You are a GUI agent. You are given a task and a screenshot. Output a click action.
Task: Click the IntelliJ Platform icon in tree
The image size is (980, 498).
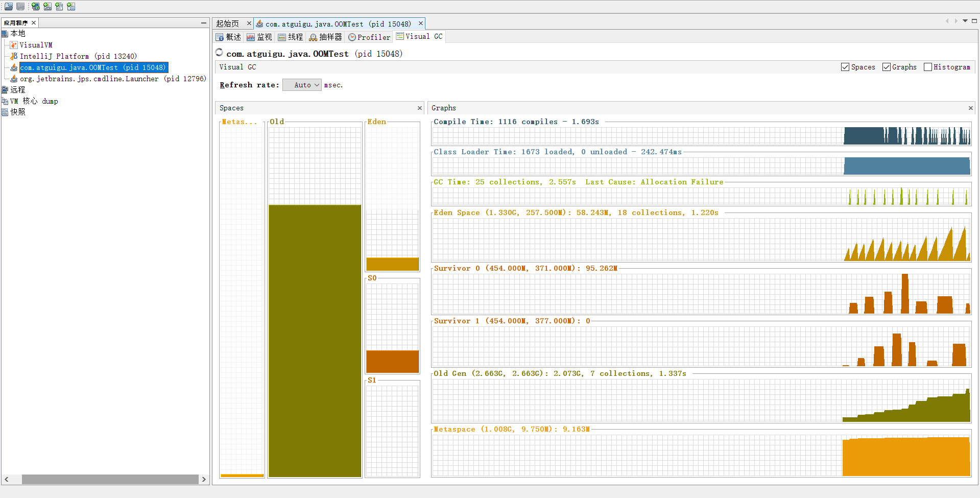(14, 56)
